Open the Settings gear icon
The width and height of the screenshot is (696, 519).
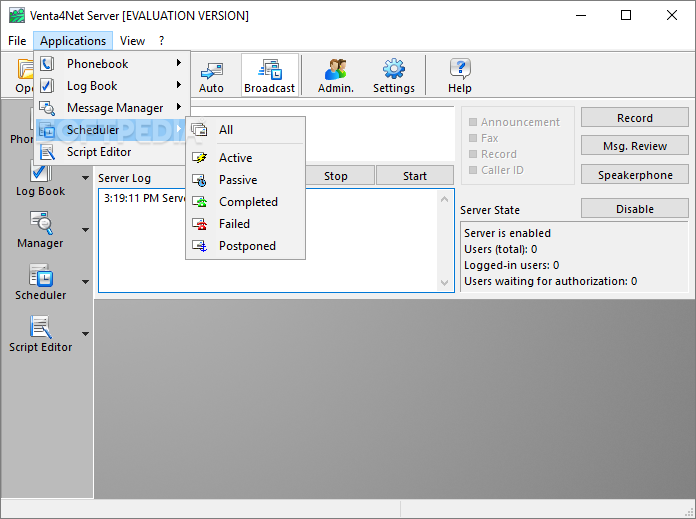394,69
